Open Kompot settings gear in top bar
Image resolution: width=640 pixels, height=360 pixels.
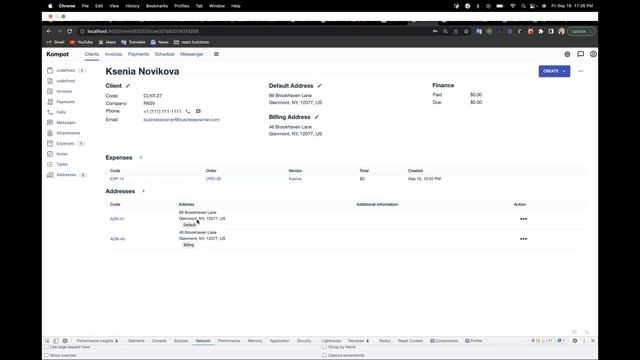567,54
